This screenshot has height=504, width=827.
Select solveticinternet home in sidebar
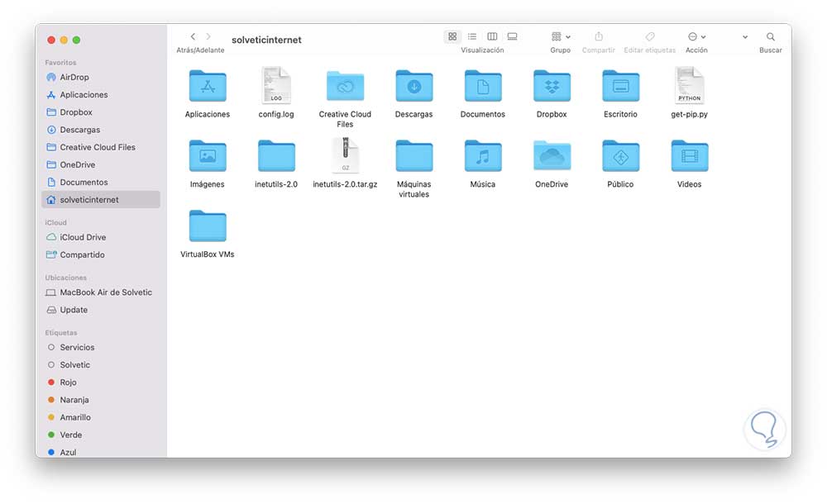click(101, 199)
